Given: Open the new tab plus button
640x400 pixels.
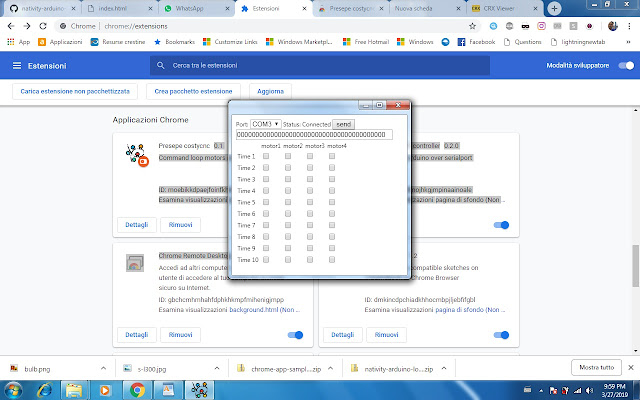Looking at the screenshot, I should pyautogui.click(x=554, y=8).
